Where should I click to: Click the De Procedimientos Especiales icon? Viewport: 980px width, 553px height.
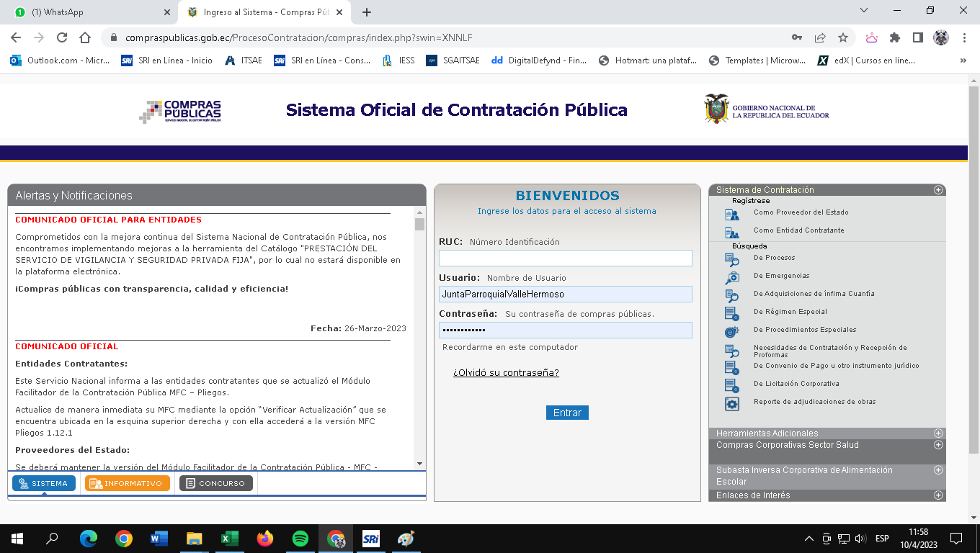(731, 331)
